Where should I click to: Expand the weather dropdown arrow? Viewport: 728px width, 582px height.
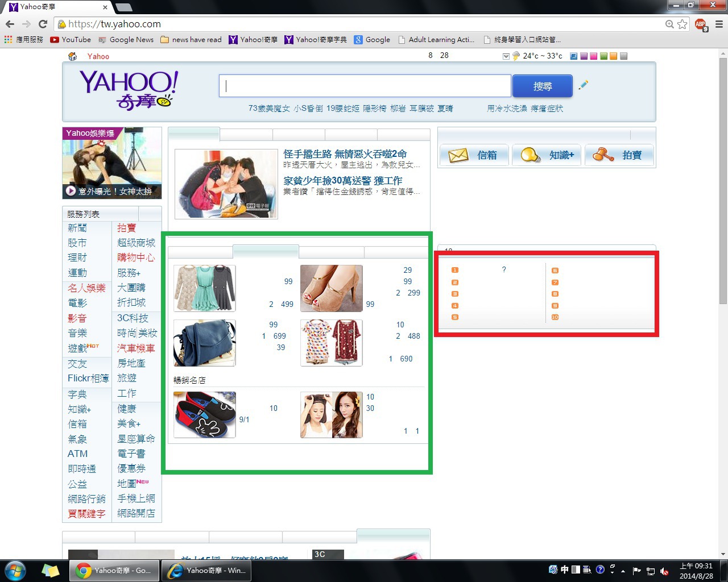click(x=506, y=56)
